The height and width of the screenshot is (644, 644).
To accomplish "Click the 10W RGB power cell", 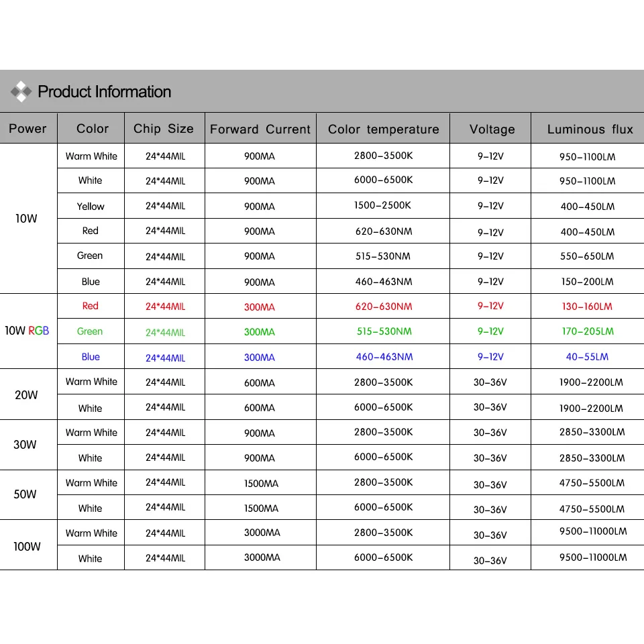I will tap(27, 331).
